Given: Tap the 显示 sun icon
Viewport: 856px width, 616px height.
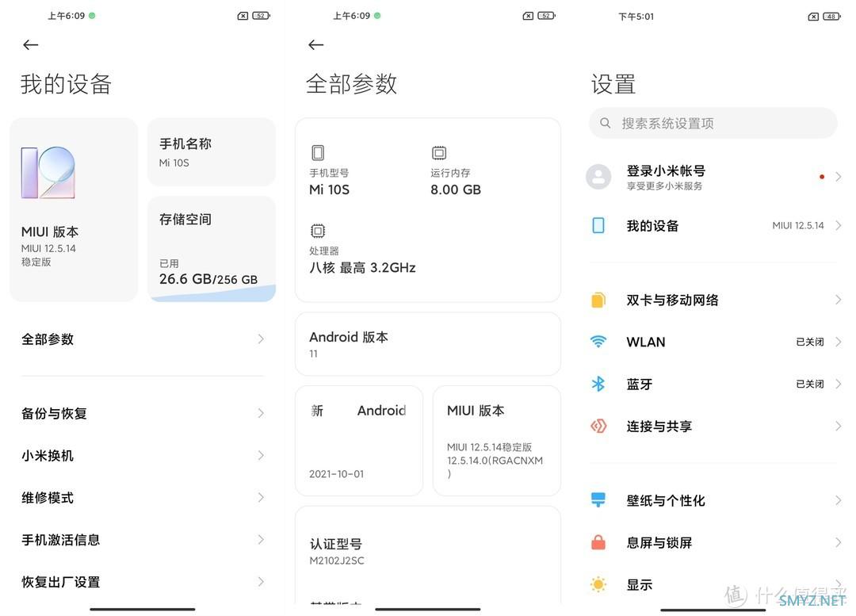Looking at the screenshot, I should tap(598, 584).
